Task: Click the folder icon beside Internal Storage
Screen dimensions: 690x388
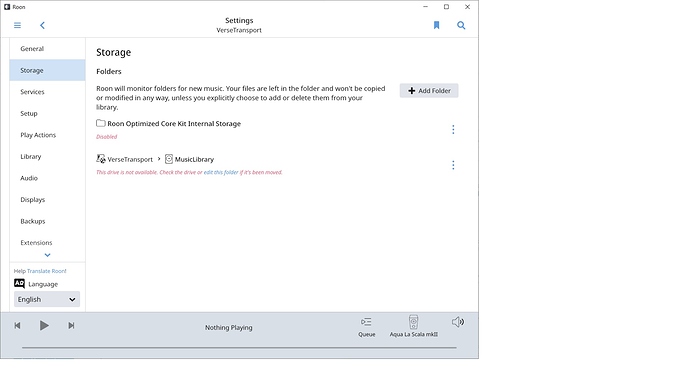Action: 101,123
